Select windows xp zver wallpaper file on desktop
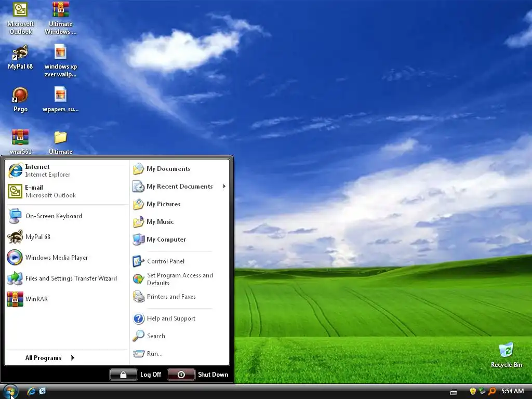 click(x=60, y=60)
